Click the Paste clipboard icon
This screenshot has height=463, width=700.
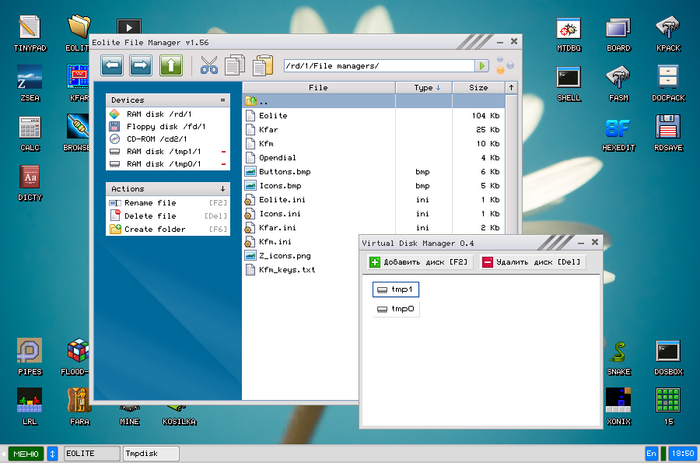262,66
